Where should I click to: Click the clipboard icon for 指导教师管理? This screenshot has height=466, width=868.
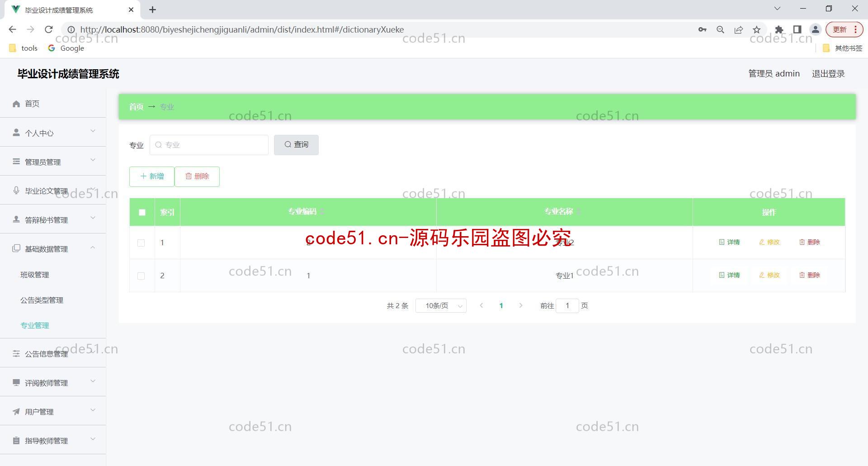point(16,440)
